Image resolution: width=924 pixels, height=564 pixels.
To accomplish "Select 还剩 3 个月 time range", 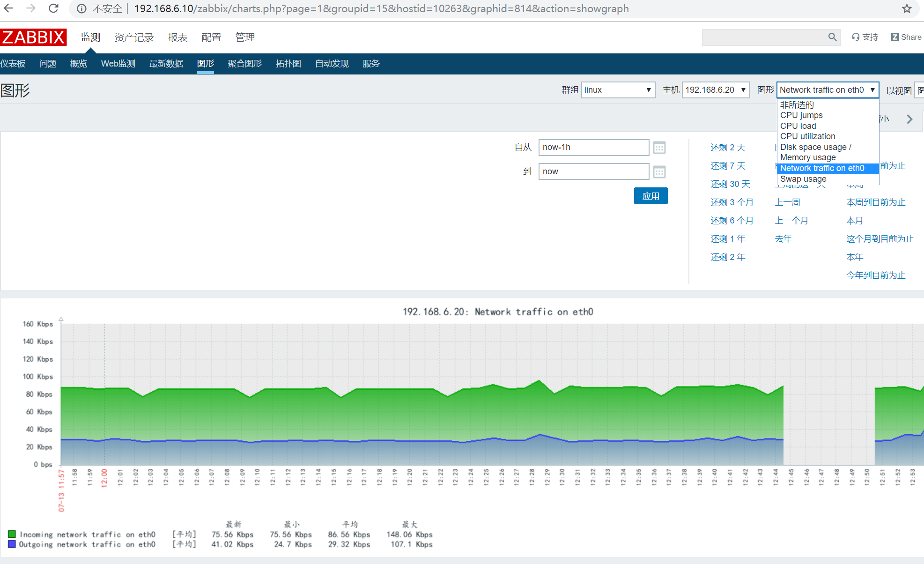I will 732,202.
